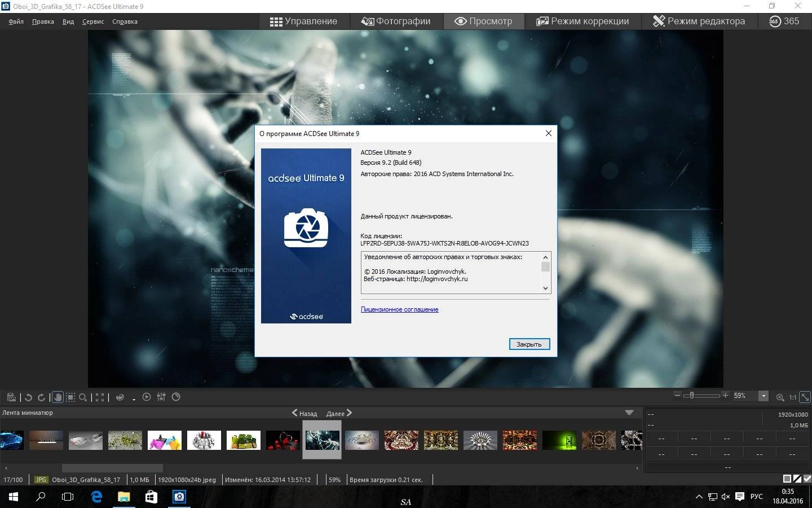Viewport: 812px width, 508px height.
Task: Open the image adjustment sliders icon
Action: 161,397
